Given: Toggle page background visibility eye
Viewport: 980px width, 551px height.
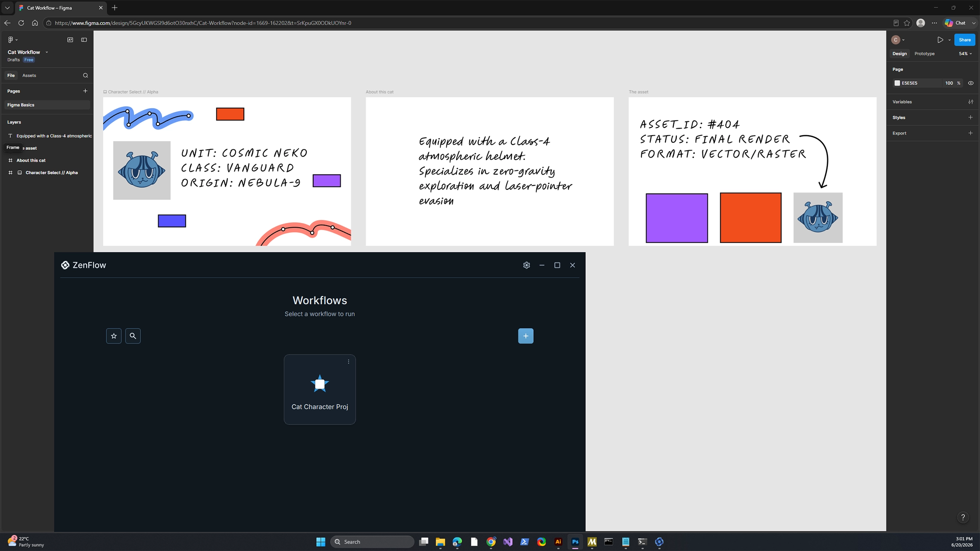Looking at the screenshot, I should pyautogui.click(x=971, y=83).
